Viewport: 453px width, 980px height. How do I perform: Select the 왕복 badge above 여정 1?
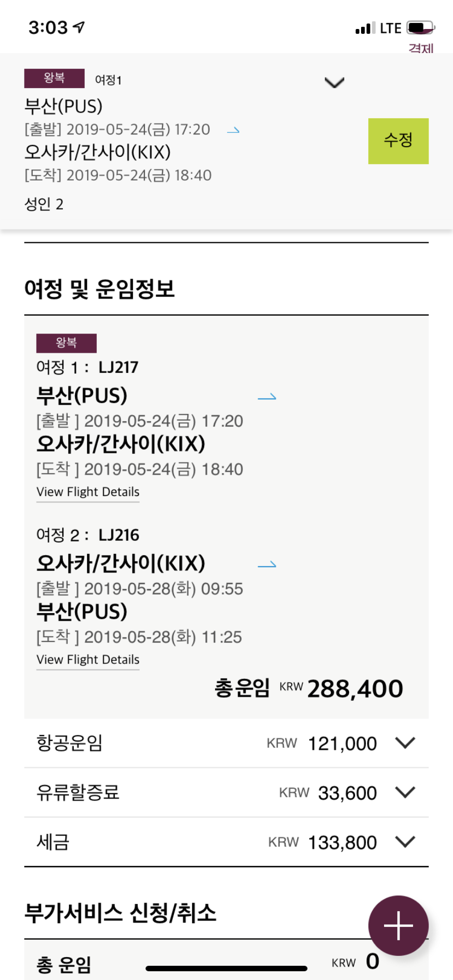(66, 343)
